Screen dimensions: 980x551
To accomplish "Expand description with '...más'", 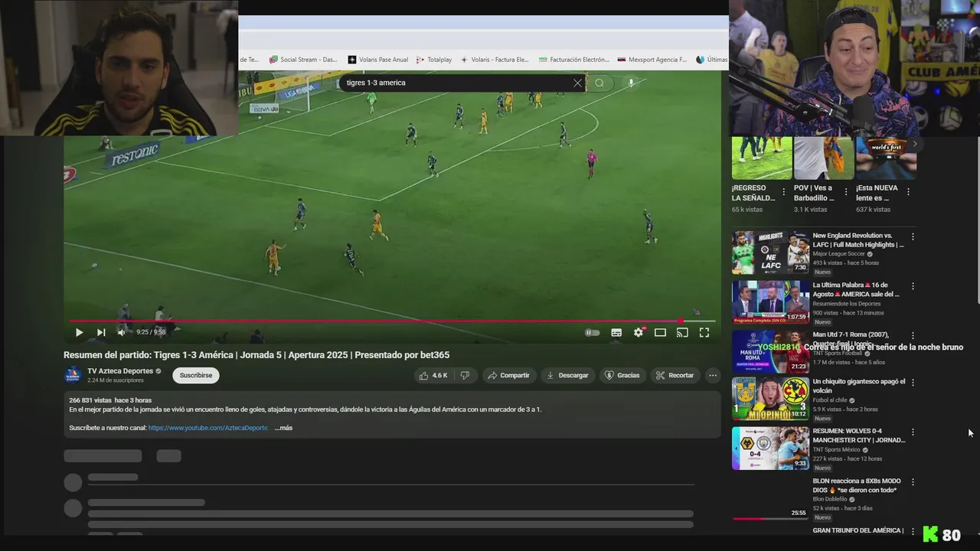I will 283,428.
